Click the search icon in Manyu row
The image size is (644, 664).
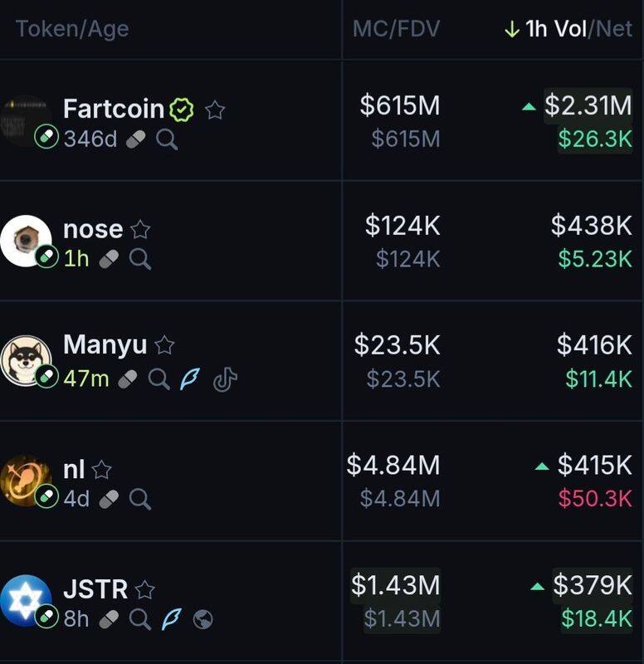pos(159,379)
